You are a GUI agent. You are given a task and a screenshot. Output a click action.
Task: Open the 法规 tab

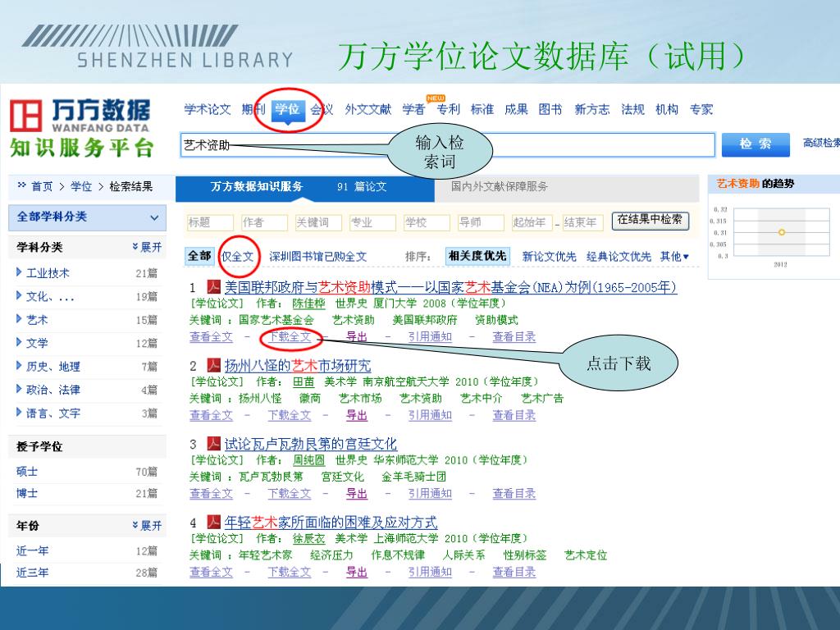tap(632, 109)
